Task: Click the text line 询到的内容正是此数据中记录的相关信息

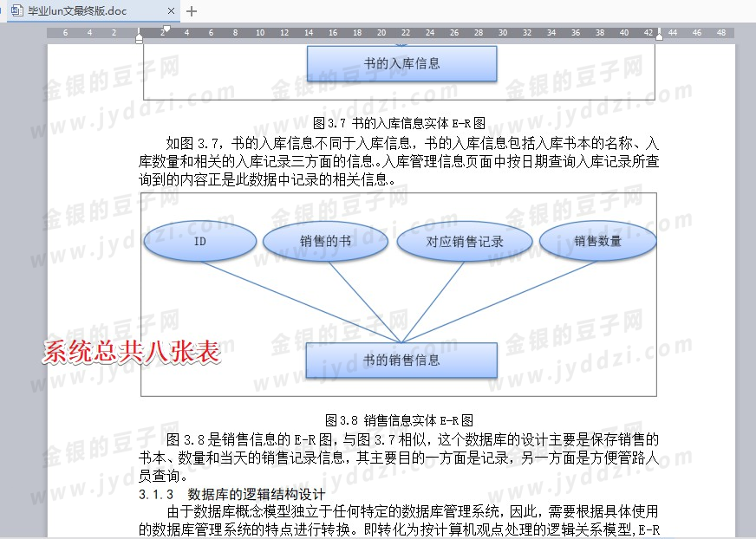Action: 268,180
